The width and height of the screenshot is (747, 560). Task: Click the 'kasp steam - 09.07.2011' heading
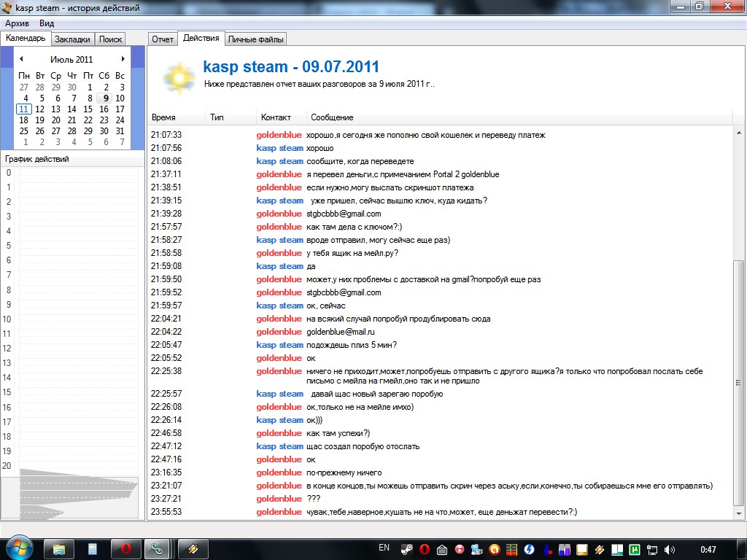(291, 66)
